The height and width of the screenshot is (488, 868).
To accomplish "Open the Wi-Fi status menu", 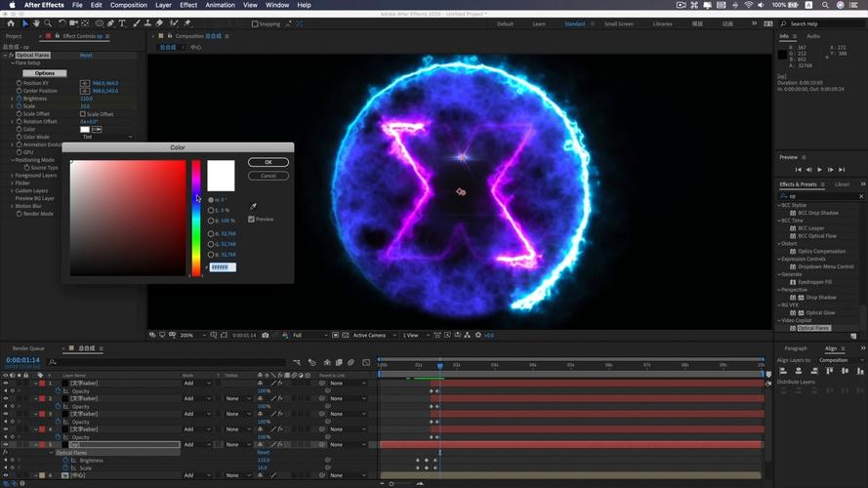I will 749,5.
